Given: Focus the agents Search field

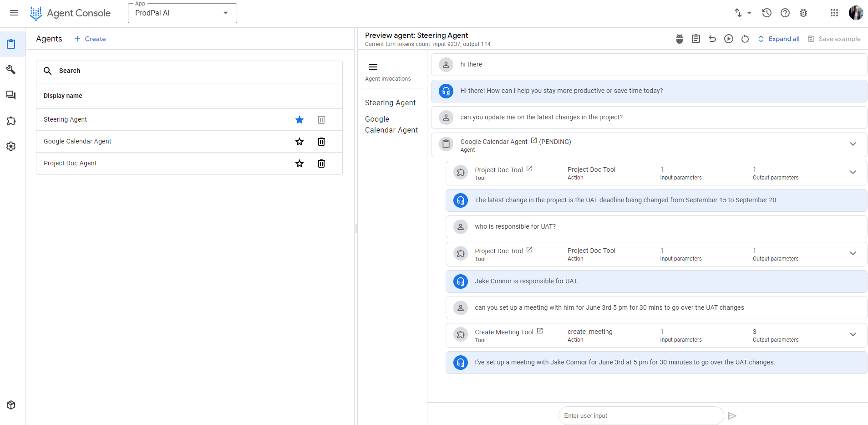Looking at the screenshot, I should [189, 71].
